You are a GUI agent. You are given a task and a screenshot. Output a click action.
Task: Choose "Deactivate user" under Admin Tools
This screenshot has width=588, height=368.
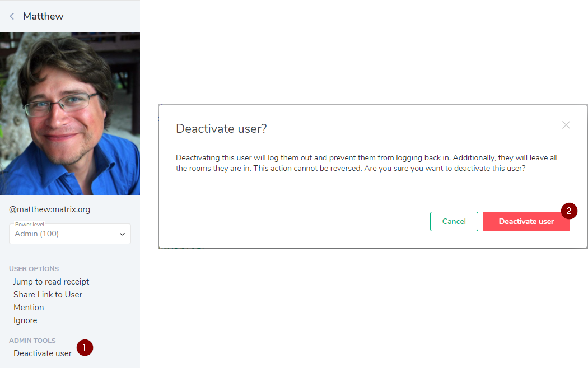pyautogui.click(x=43, y=353)
